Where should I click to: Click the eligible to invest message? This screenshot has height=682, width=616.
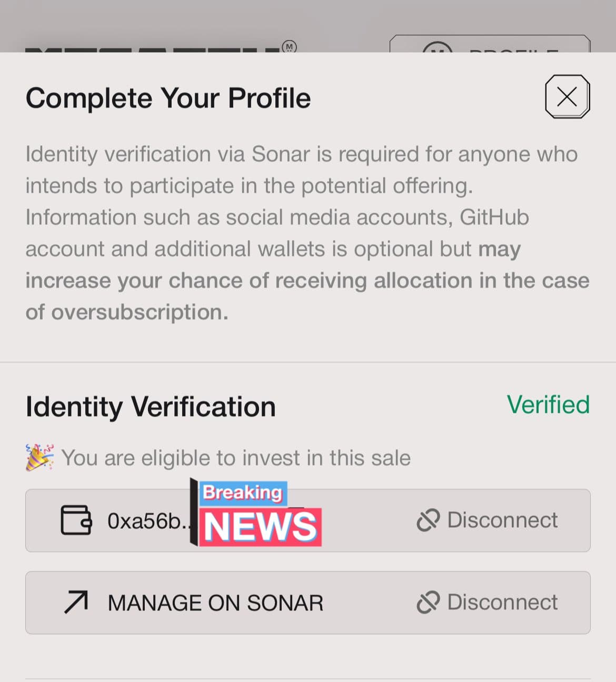[235, 458]
